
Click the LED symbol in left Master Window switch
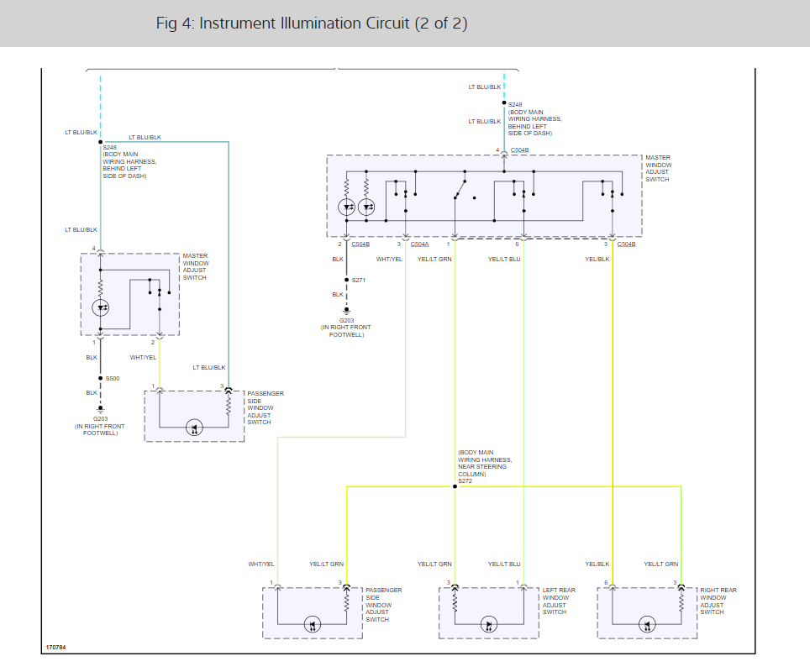click(100, 307)
